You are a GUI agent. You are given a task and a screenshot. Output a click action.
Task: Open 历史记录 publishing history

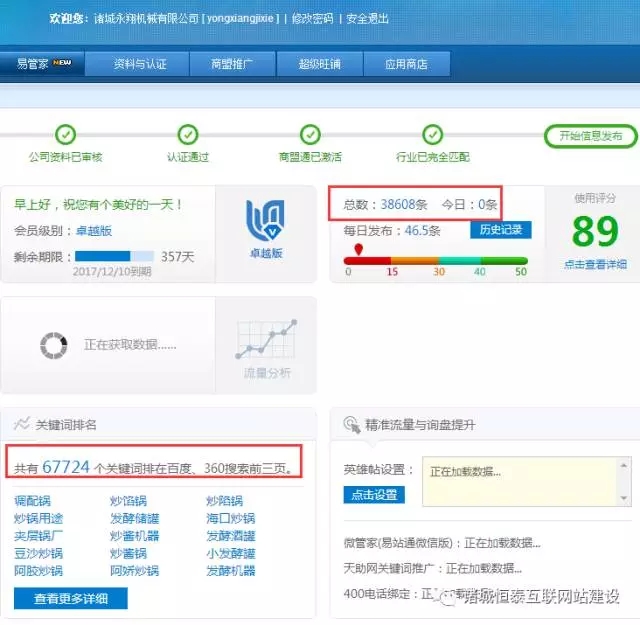point(500,230)
